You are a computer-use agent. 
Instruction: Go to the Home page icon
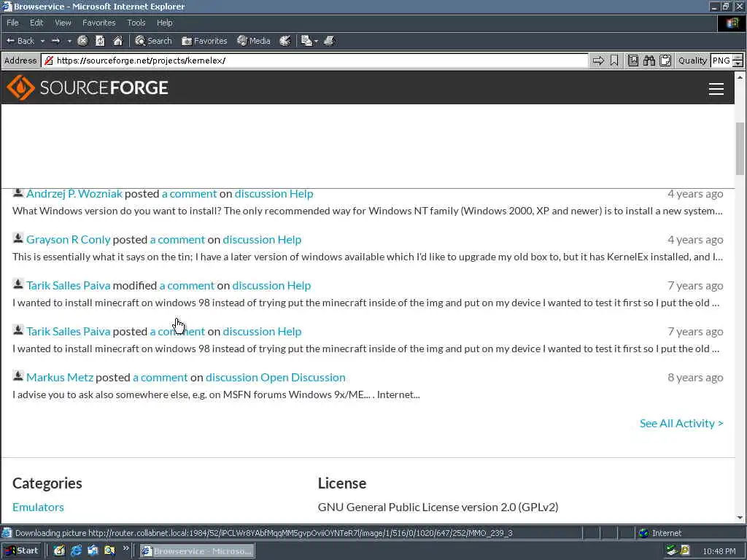[117, 41]
